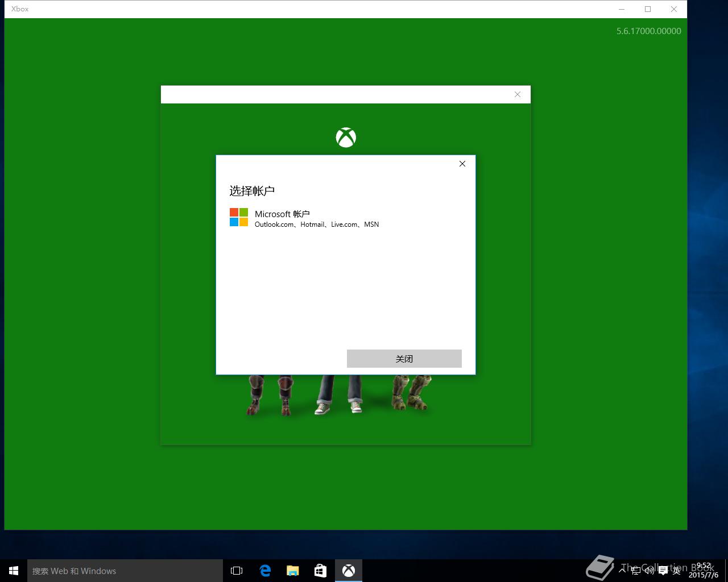Screen dimensions: 728x582
Task: Close the Xbox app window
Action: point(674,9)
